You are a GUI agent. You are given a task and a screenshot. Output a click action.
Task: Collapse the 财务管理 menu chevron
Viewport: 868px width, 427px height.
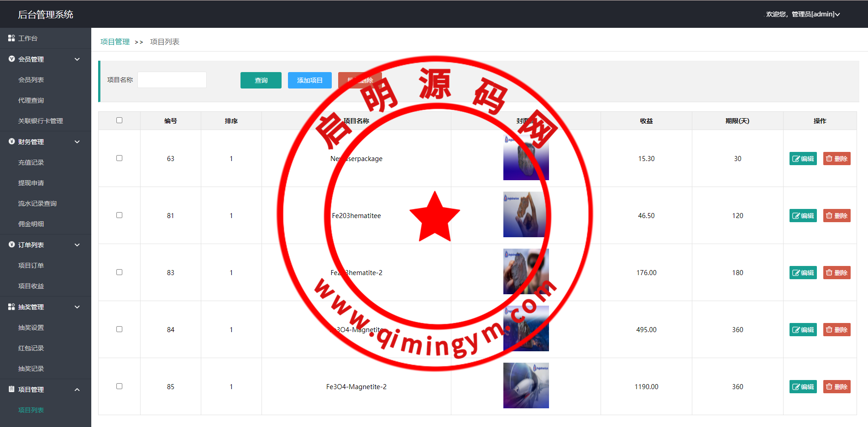77,142
